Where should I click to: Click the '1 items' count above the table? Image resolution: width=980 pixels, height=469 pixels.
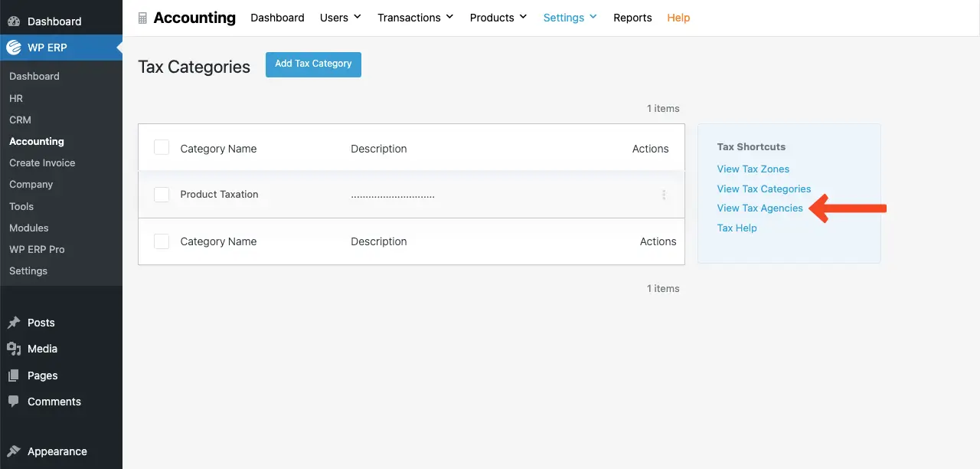(x=663, y=108)
